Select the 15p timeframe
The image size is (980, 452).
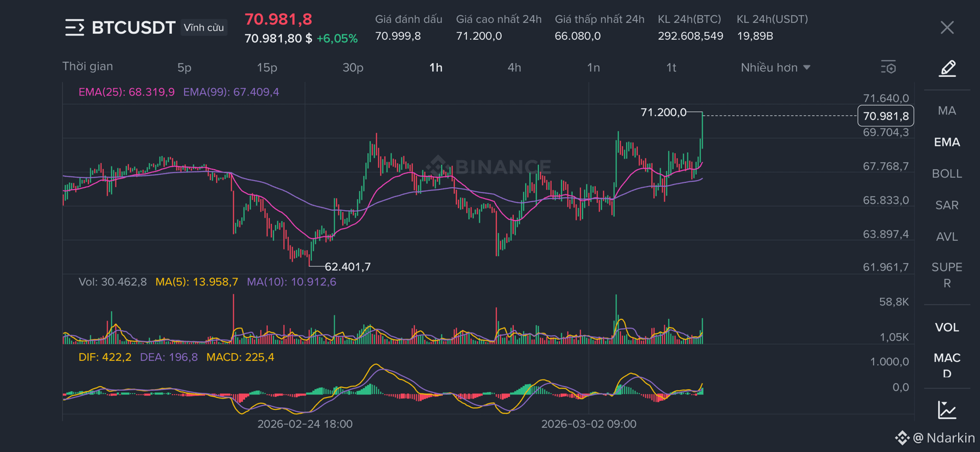pos(267,68)
